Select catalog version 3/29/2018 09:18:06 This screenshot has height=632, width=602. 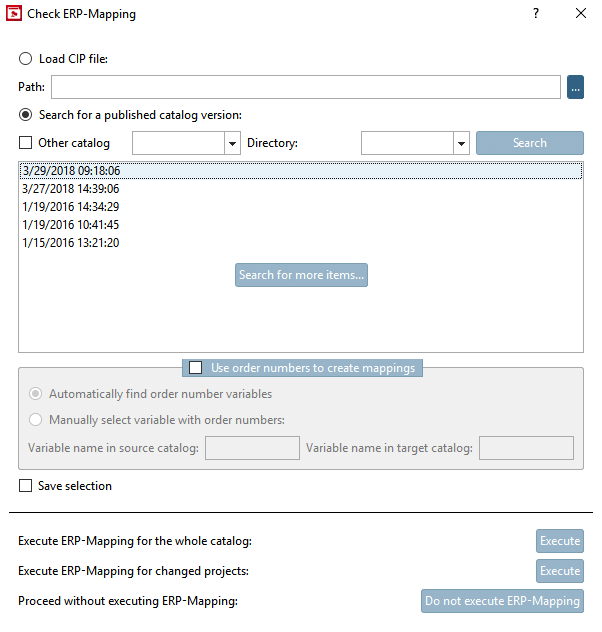point(70,171)
